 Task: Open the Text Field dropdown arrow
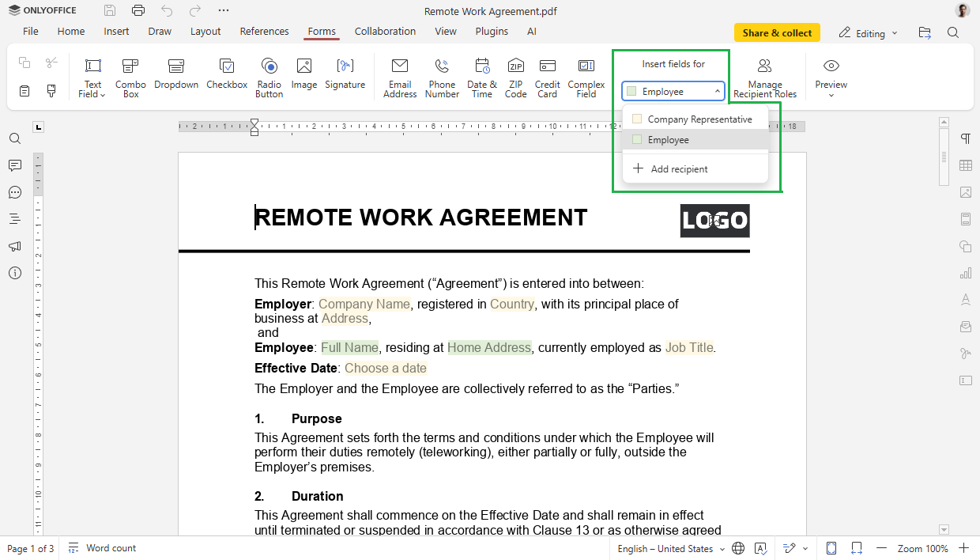101,93
